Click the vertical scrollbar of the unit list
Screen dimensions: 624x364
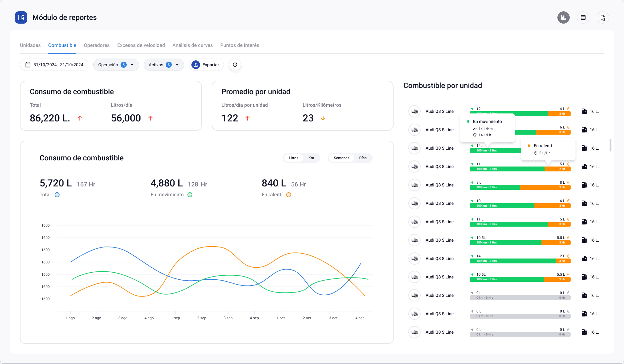tap(610, 145)
